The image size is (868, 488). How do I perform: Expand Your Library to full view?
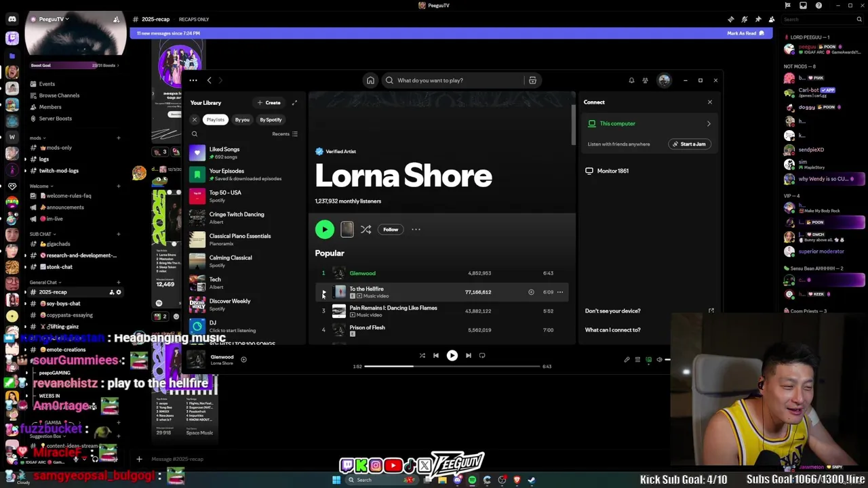[294, 103]
